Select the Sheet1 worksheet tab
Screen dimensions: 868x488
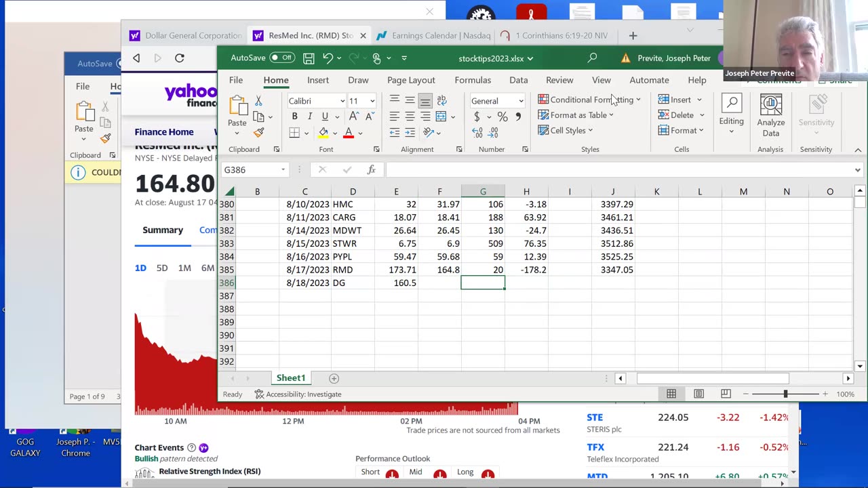click(x=291, y=378)
